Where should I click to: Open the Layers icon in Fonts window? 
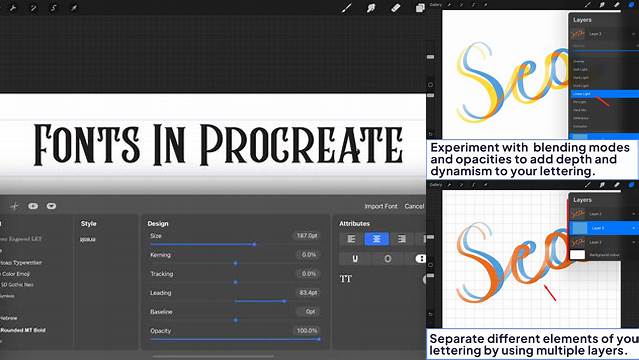pos(420,7)
